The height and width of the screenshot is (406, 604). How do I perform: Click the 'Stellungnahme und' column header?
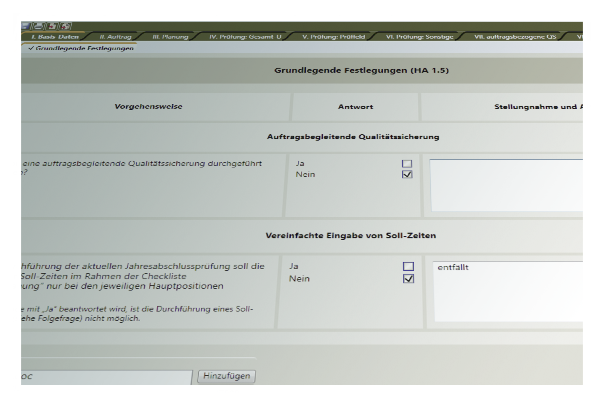click(x=538, y=107)
